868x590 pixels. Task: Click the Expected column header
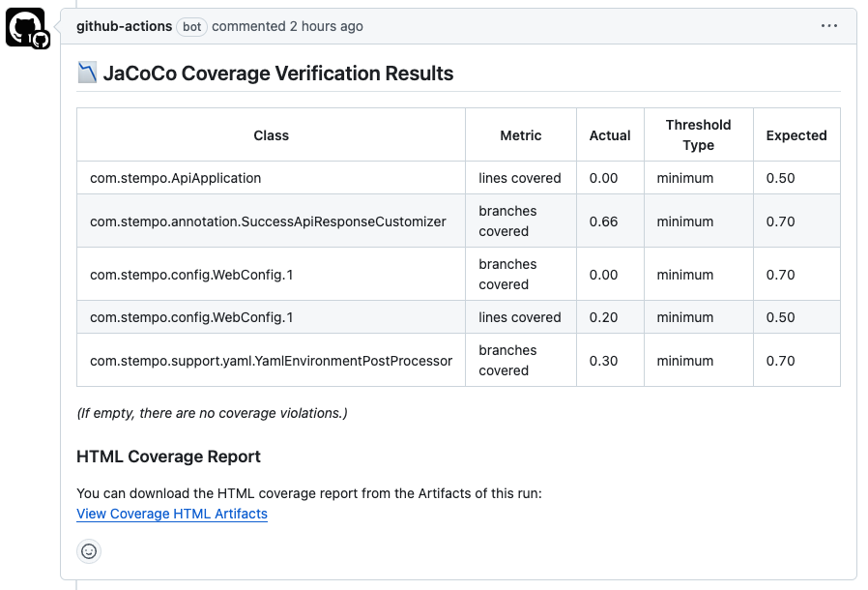(796, 135)
